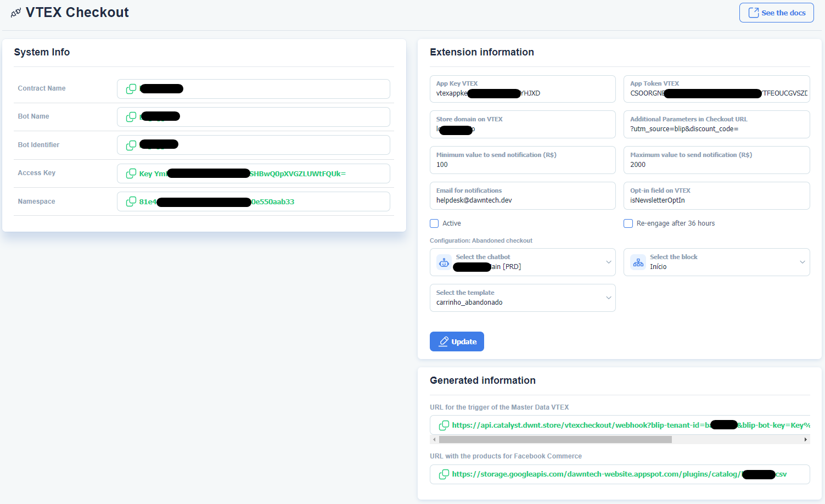Click the System Info heading

tap(42, 52)
